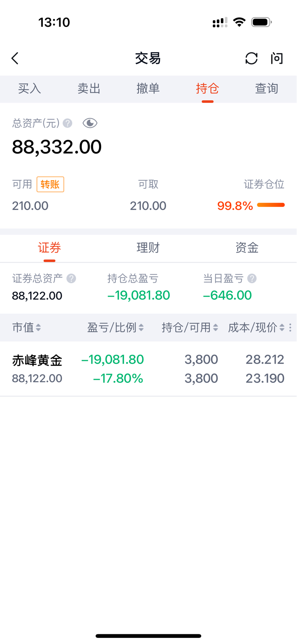The width and height of the screenshot is (297, 644).
Task: Tap the 证券仓位 progress bar
Action: click(x=271, y=205)
